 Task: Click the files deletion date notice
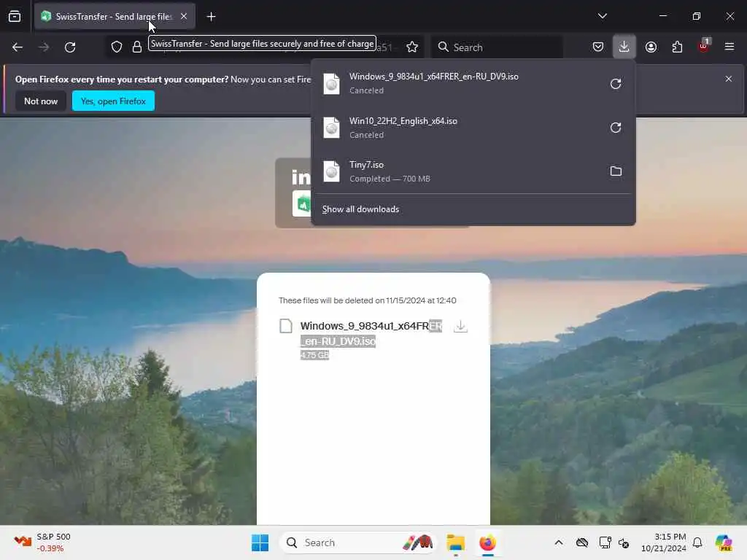(x=368, y=300)
